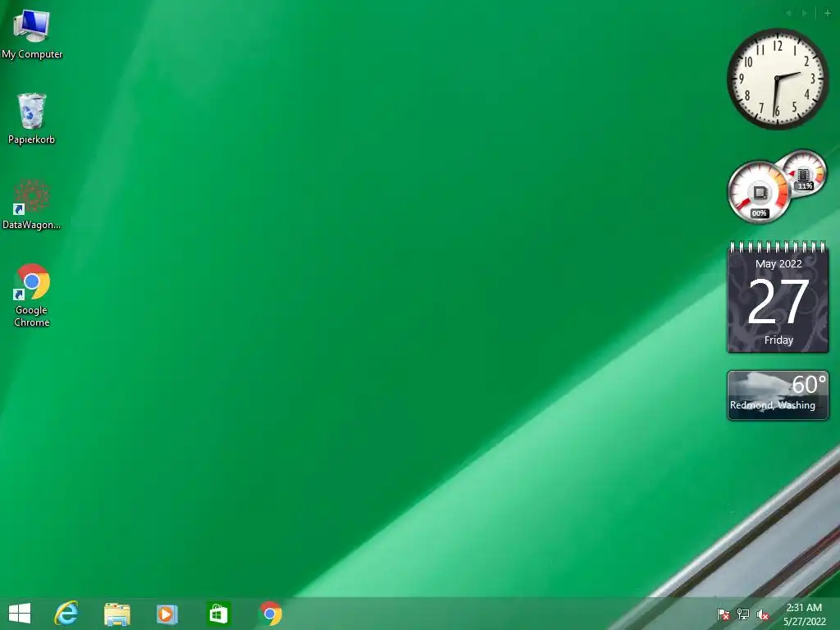The image size is (840, 630).
Task: Click the CPU usage meter dial
Action: pyautogui.click(x=759, y=192)
